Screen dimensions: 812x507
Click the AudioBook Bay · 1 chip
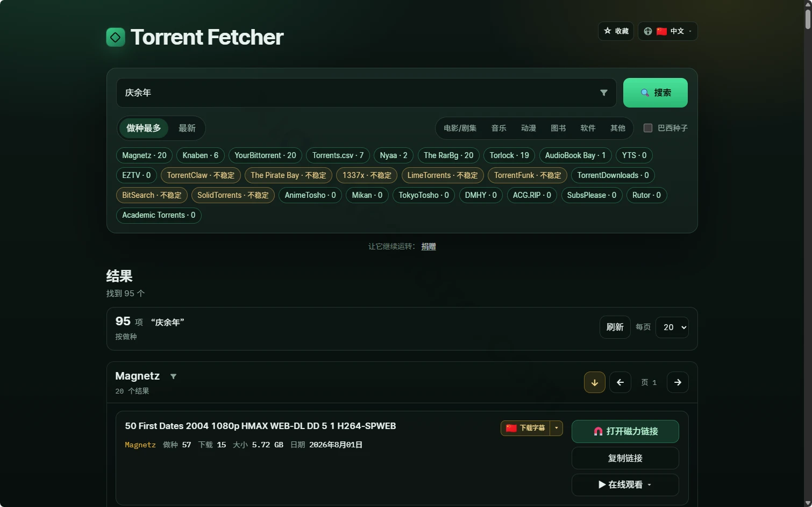pyautogui.click(x=575, y=155)
